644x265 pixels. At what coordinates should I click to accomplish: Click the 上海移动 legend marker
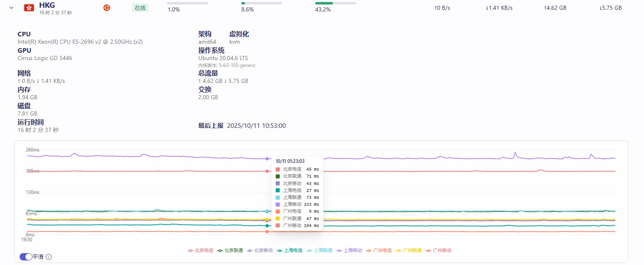pyautogui.click(x=339, y=251)
